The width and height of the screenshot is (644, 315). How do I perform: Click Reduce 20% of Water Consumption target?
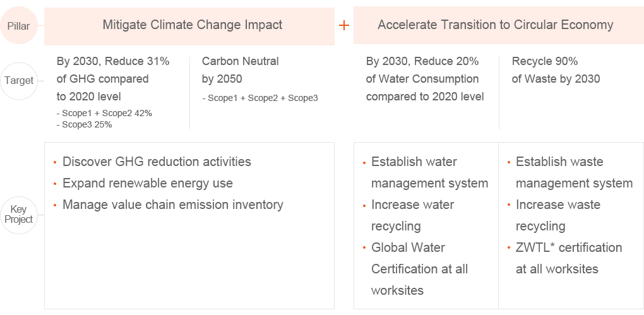pos(425,79)
